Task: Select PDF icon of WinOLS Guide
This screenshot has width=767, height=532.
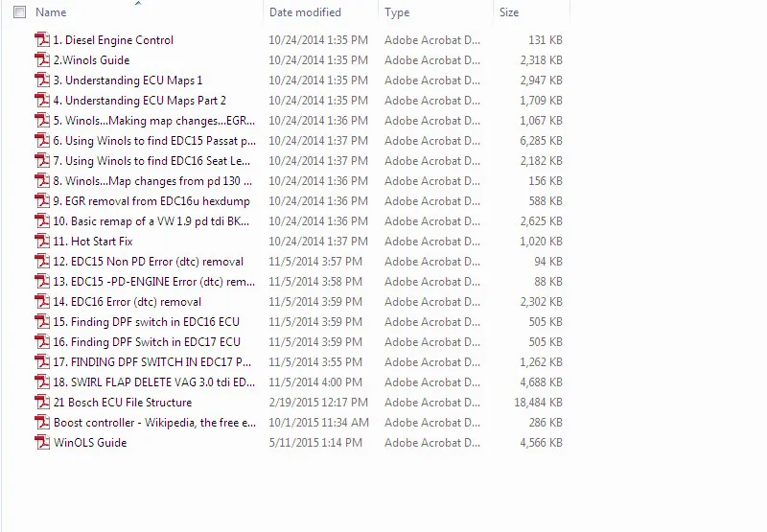Action: (x=42, y=443)
